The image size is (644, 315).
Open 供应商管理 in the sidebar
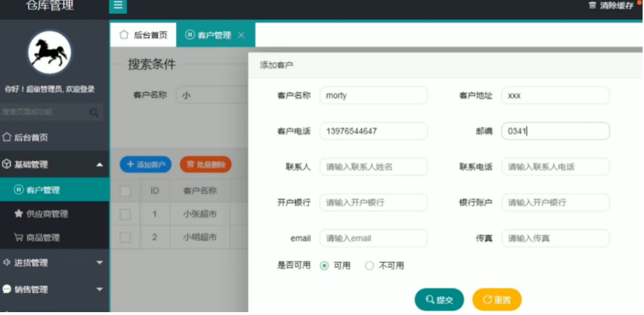[x=55, y=214]
